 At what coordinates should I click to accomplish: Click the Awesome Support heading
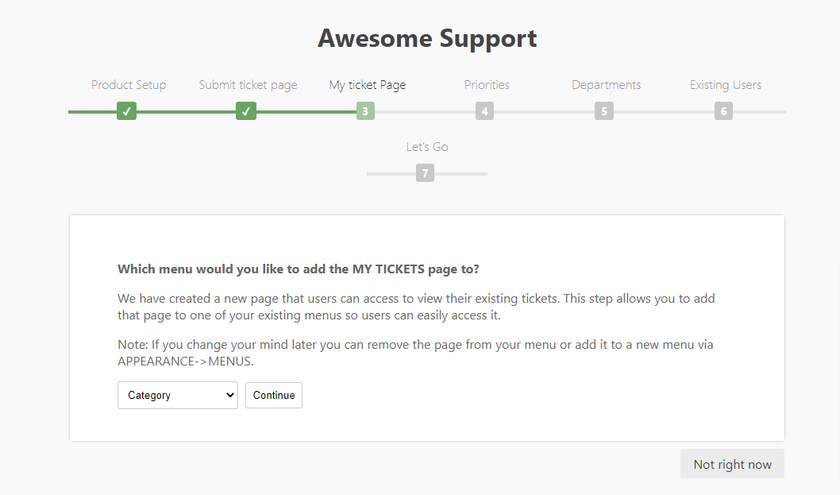[427, 39]
